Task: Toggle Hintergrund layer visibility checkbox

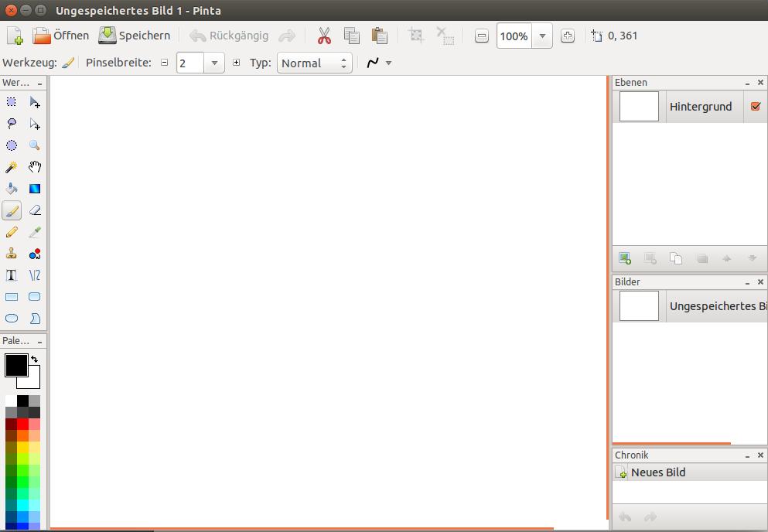Action: [756, 106]
